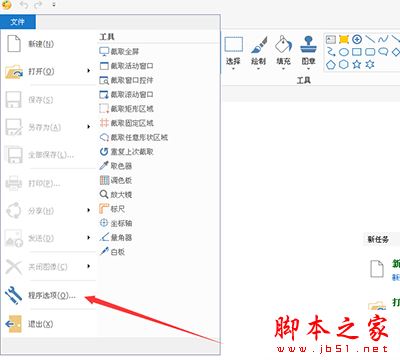Select the five-point star shape
The image size is (400, 360).
click(357, 64)
